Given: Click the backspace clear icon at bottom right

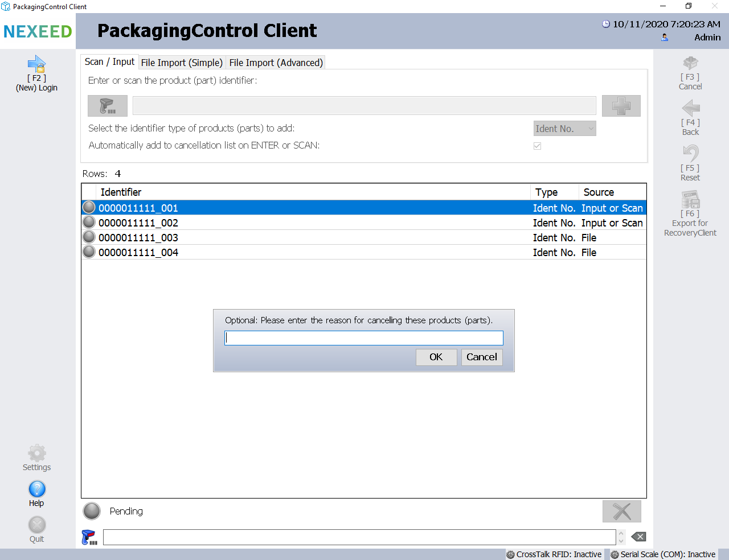Looking at the screenshot, I should [638, 537].
